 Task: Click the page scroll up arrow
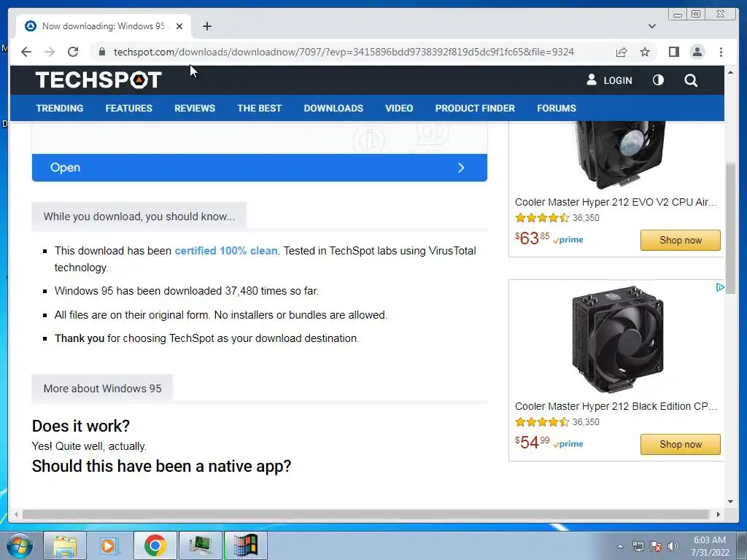(x=730, y=72)
